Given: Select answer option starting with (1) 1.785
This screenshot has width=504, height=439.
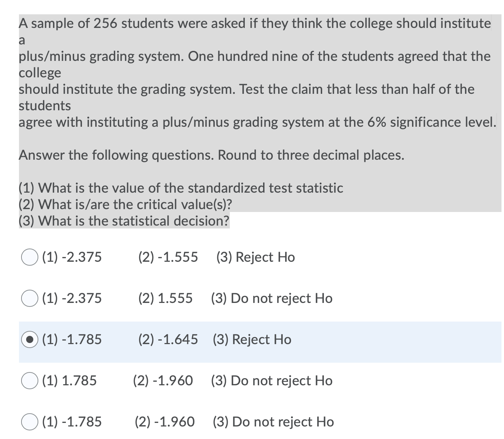Looking at the screenshot, I should [x=30, y=381].
